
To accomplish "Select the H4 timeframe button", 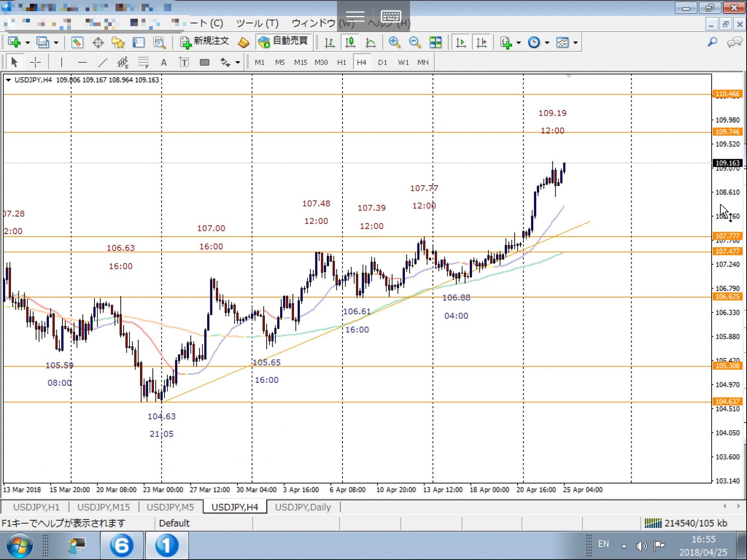I will click(x=362, y=62).
